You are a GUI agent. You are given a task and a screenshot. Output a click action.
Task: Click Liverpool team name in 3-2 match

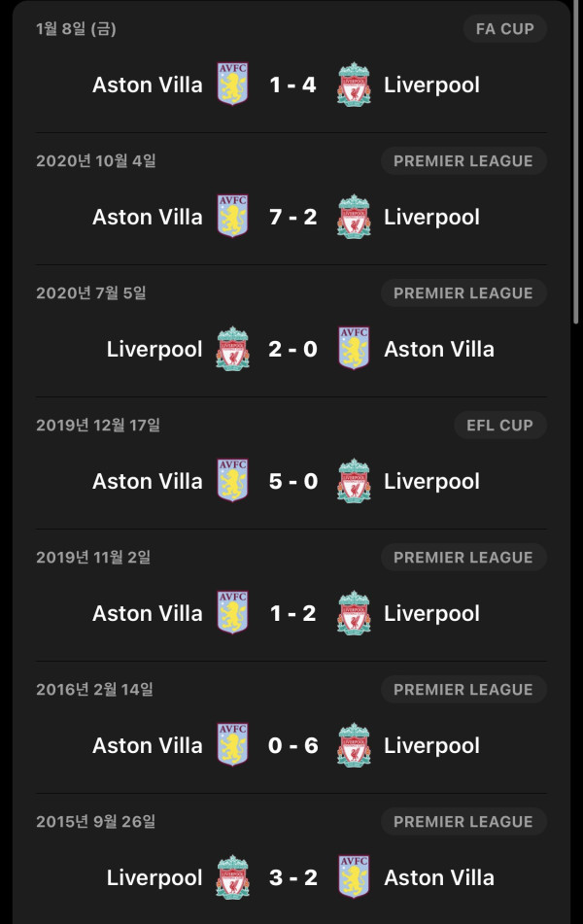tap(154, 877)
